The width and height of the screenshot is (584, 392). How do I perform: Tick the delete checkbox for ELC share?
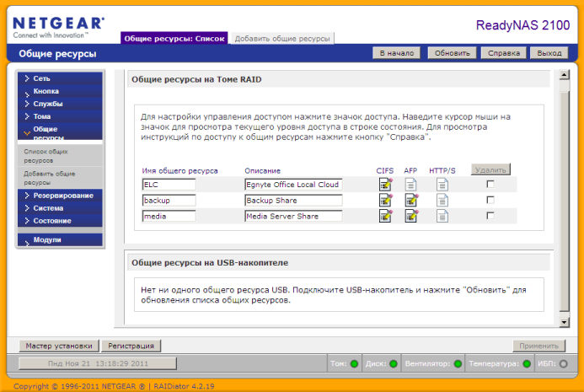490,184
